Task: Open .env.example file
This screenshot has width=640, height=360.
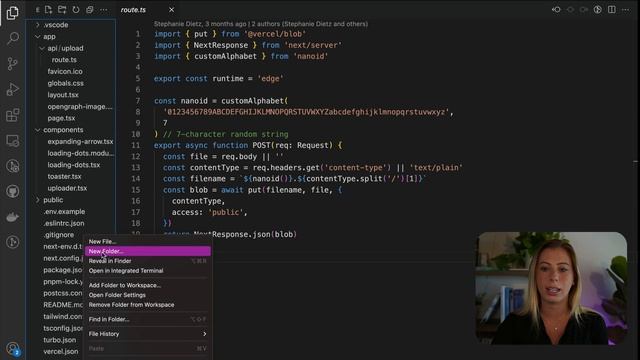Action: (x=64, y=211)
